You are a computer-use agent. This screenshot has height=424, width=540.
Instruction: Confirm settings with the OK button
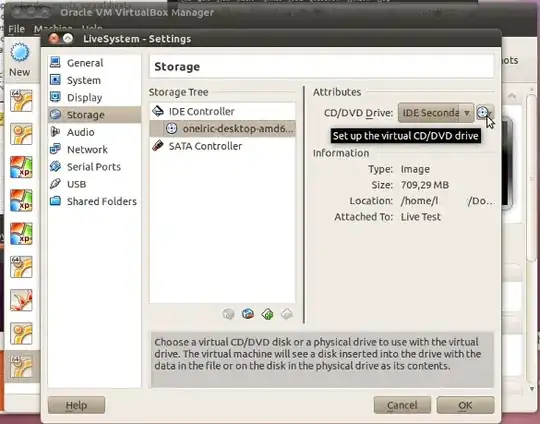click(465, 405)
